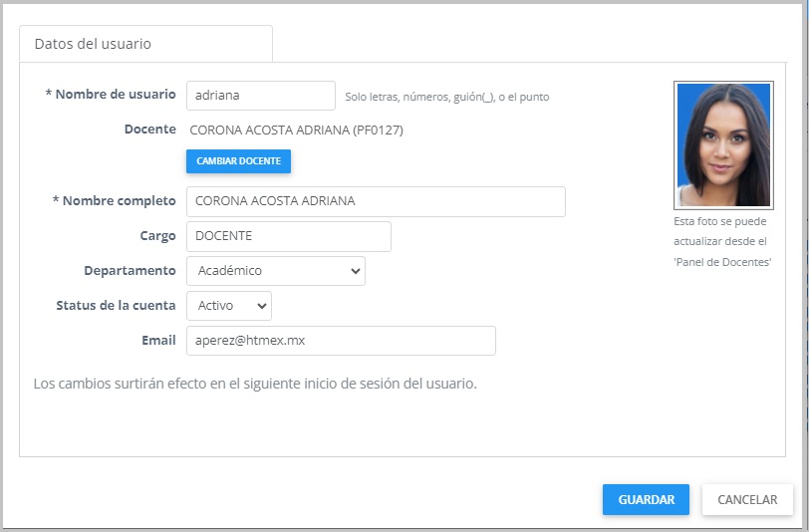Select the docente text with code PF0127
Viewport: 809px width, 532px height.
tap(296, 130)
